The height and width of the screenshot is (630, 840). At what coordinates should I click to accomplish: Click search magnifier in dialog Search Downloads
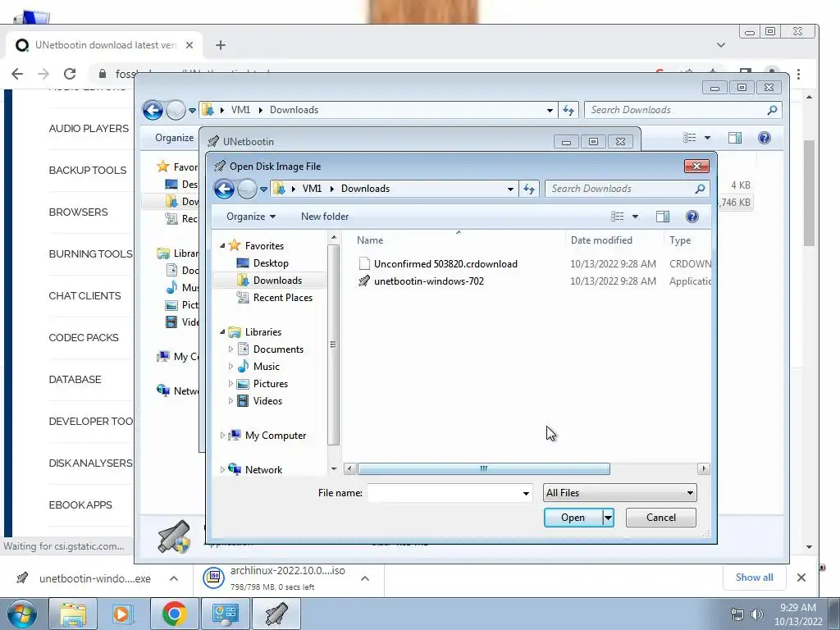click(700, 189)
